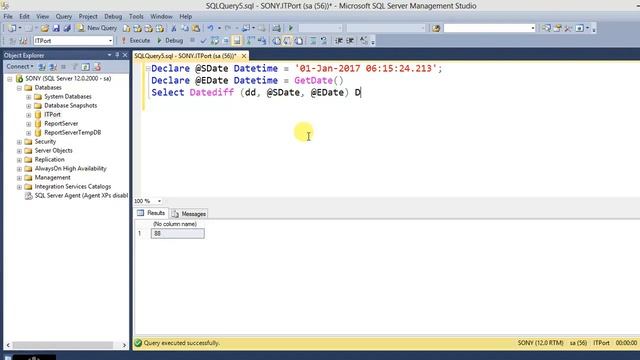Click the Parse checkmark icon
Viewport: 640px width, 360px height.
click(x=203, y=40)
